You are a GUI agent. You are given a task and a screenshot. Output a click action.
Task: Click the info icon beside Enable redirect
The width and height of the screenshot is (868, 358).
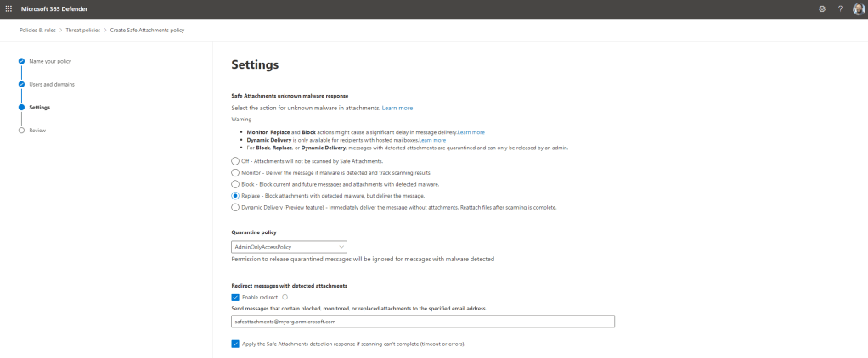[x=285, y=297]
